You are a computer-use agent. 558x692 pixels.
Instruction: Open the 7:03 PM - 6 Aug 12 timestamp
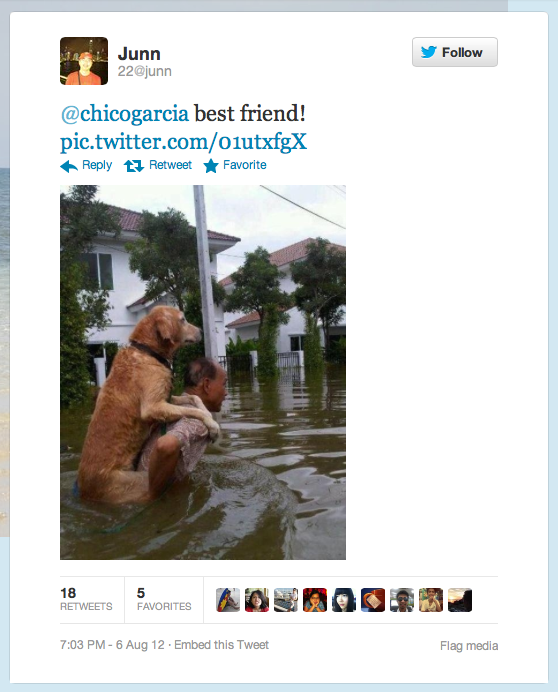point(112,645)
